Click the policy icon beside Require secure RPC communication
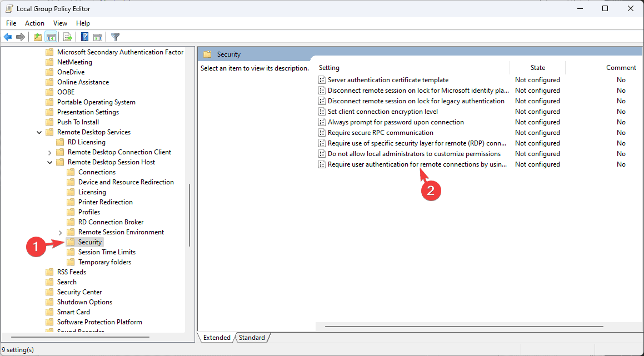644x356 pixels. [x=322, y=133]
